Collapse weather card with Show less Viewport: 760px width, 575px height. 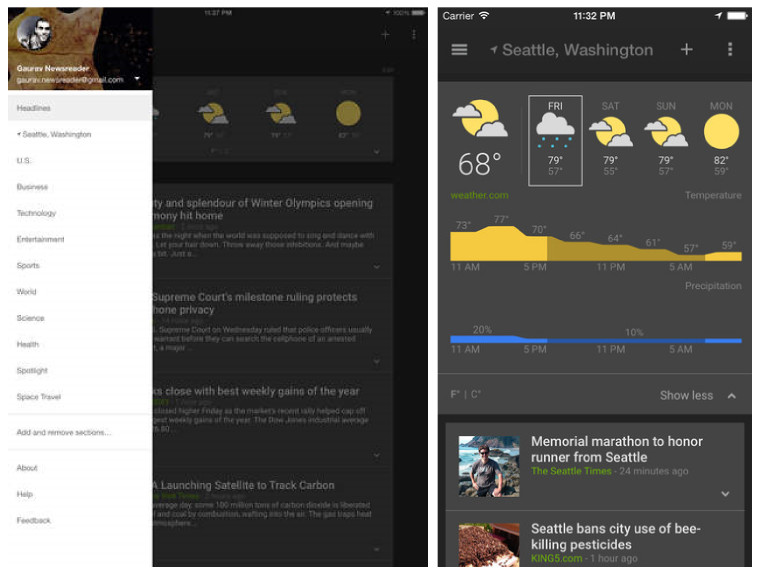coord(697,395)
